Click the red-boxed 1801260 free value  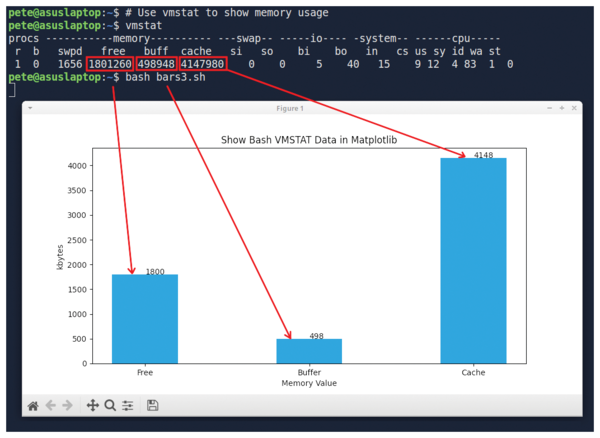click(x=110, y=64)
